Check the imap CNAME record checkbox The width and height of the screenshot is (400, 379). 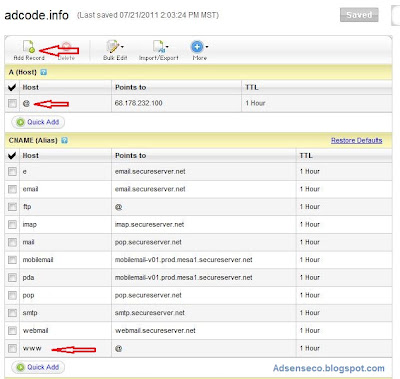coord(12,224)
